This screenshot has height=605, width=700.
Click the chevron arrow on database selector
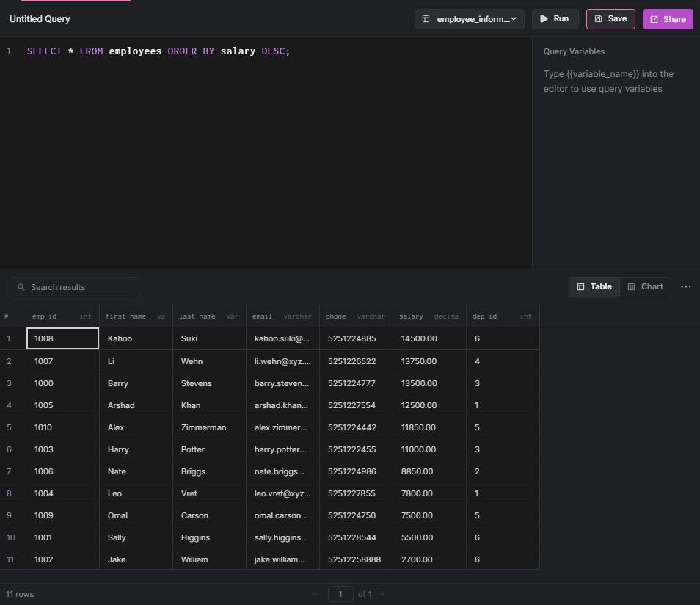coord(514,19)
